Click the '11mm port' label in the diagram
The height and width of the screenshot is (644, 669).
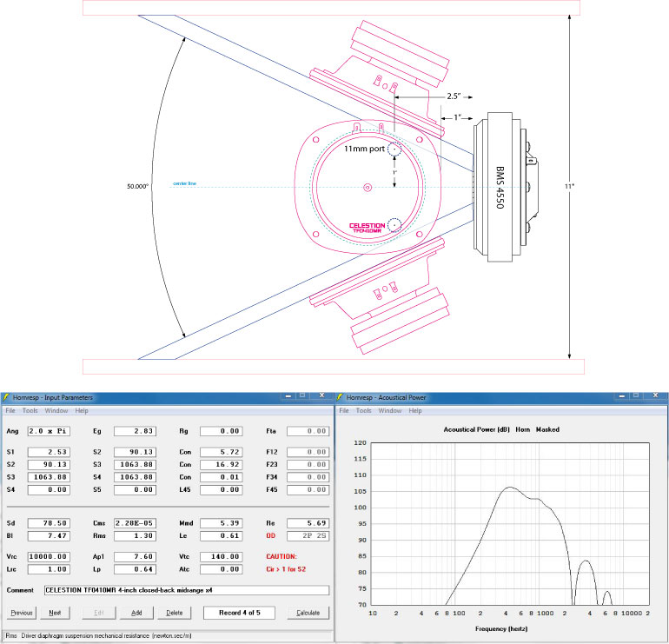tap(364, 149)
